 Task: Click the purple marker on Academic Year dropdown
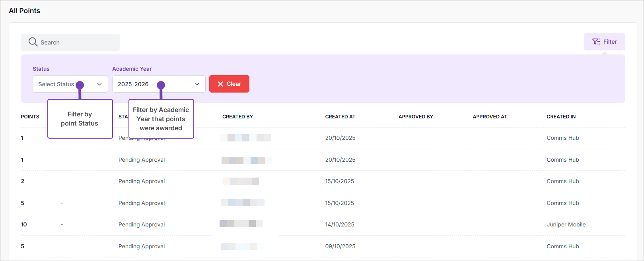[161, 85]
